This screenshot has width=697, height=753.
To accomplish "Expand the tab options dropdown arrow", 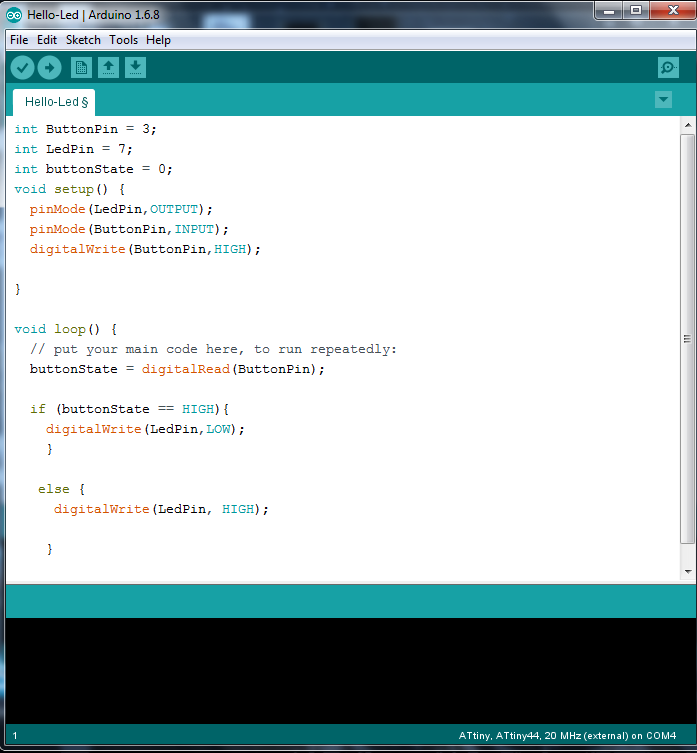I will click(x=663, y=100).
